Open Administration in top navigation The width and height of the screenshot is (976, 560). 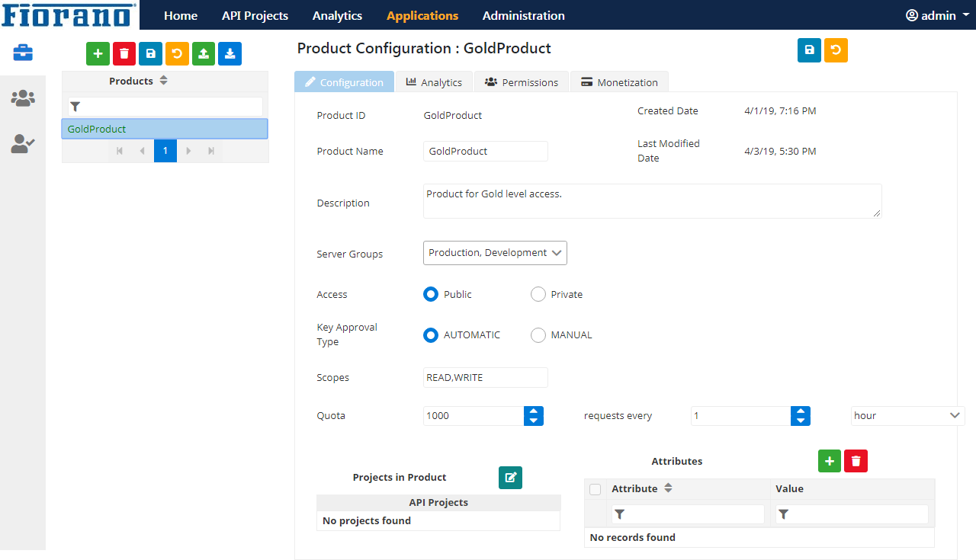click(x=524, y=15)
